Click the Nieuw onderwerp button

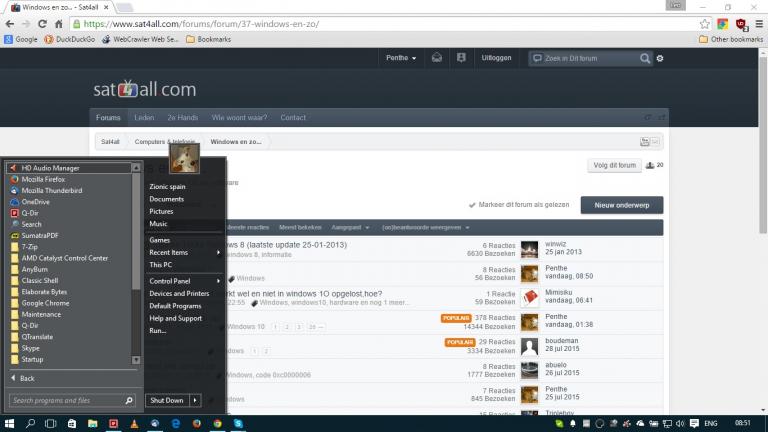pyautogui.click(x=622, y=205)
